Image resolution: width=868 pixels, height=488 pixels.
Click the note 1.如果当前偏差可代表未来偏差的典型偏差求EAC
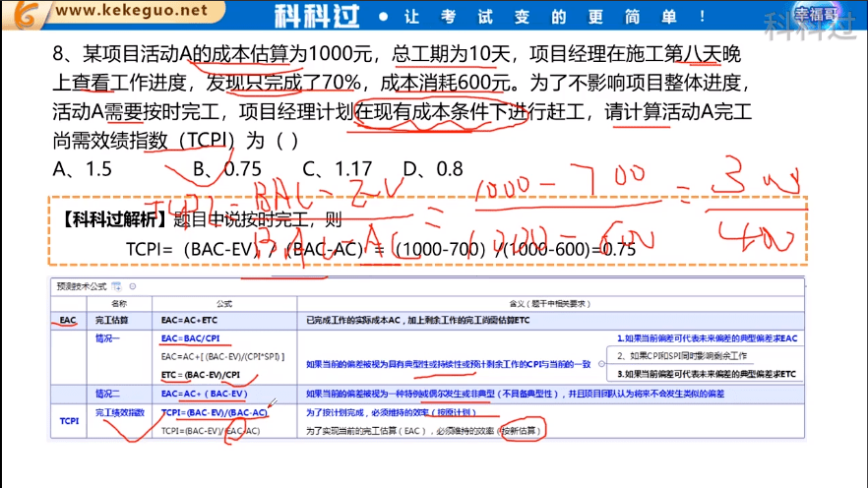[x=707, y=338]
